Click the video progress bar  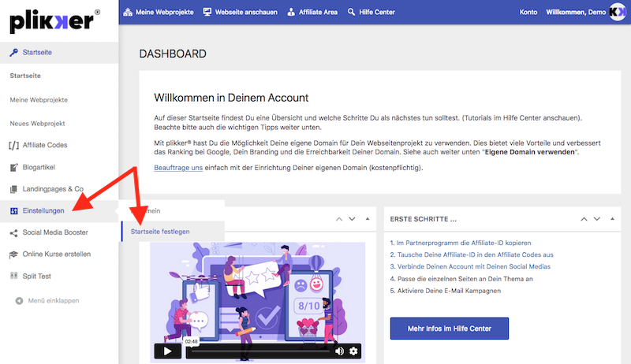coord(260,351)
